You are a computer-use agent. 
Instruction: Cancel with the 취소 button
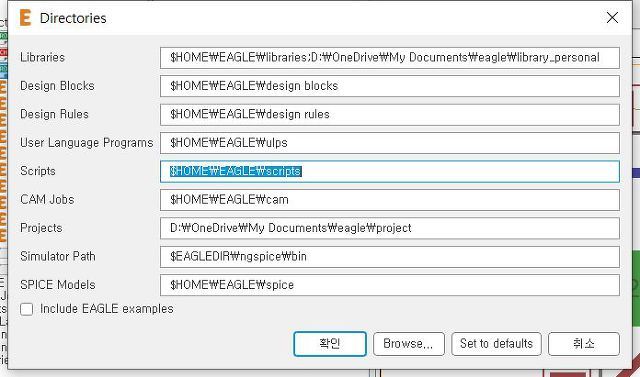coord(584,344)
